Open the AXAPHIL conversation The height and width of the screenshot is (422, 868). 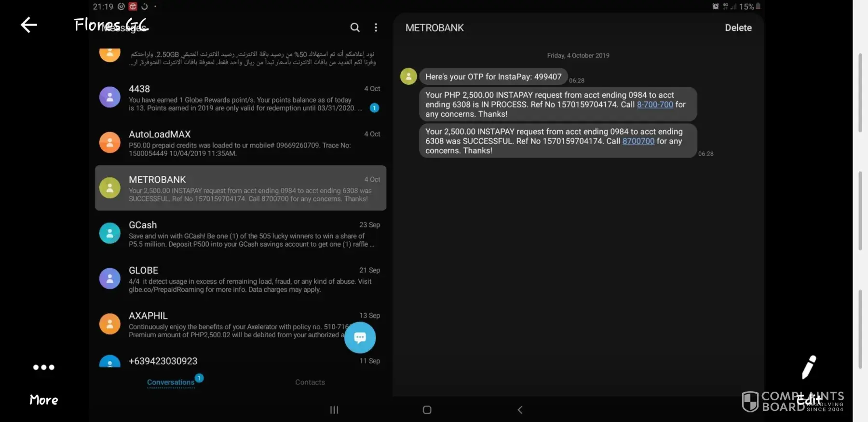(x=241, y=324)
